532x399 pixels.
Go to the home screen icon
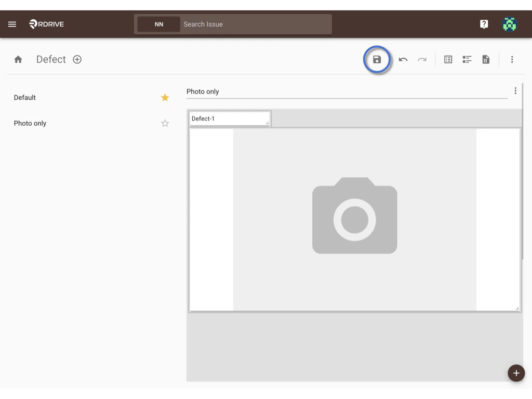coord(18,59)
